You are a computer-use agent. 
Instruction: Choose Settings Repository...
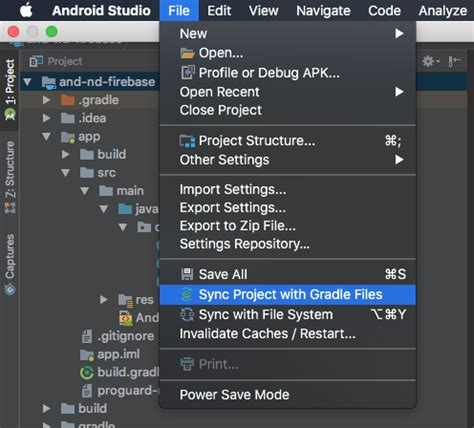(x=288, y=244)
